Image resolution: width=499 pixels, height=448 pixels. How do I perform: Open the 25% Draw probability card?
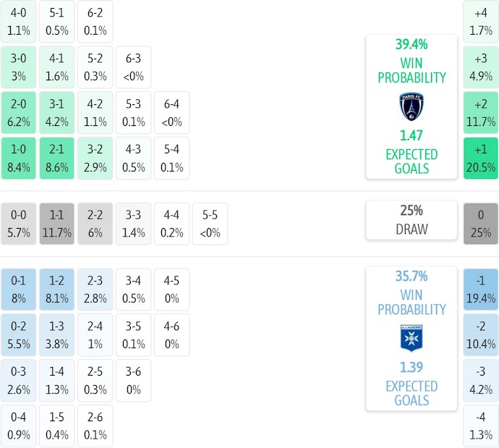point(411,220)
